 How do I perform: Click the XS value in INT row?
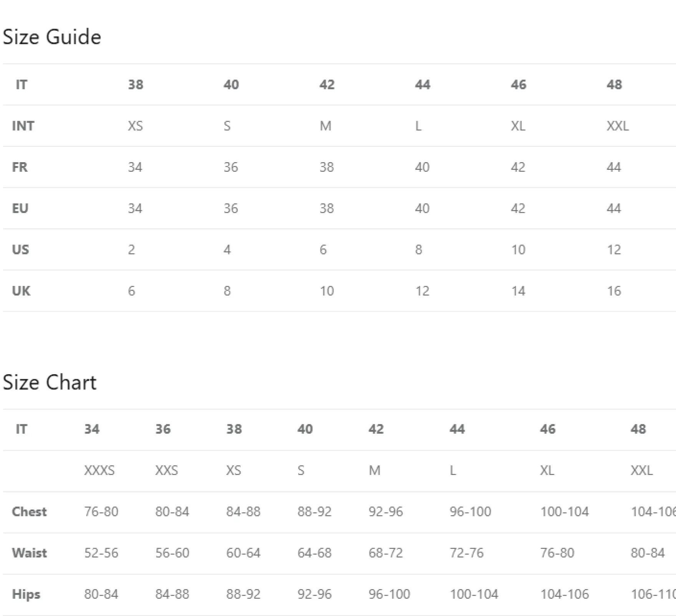click(x=135, y=126)
